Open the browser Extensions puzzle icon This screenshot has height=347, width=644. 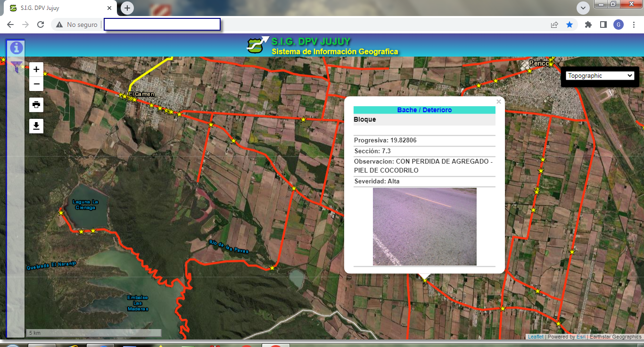[x=588, y=25]
